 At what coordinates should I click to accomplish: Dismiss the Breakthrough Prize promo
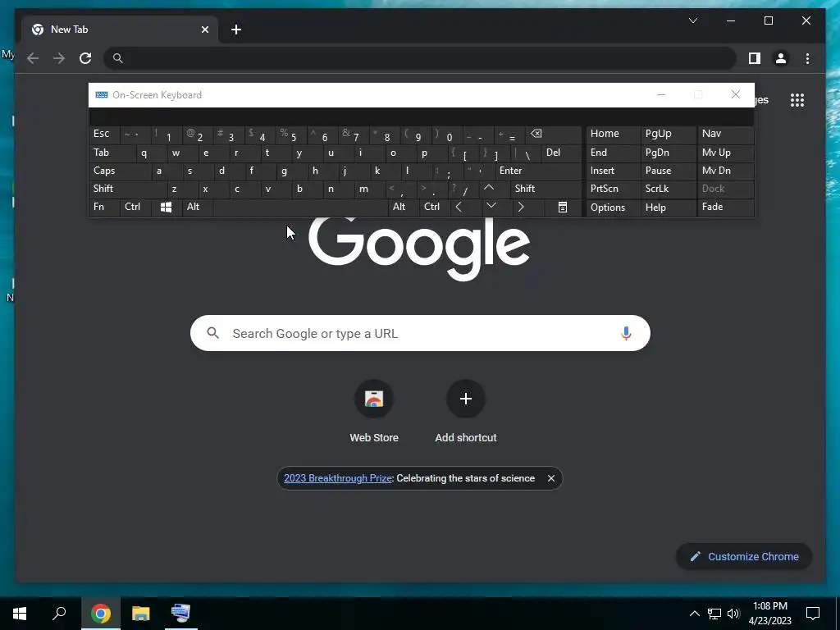click(550, 478)
